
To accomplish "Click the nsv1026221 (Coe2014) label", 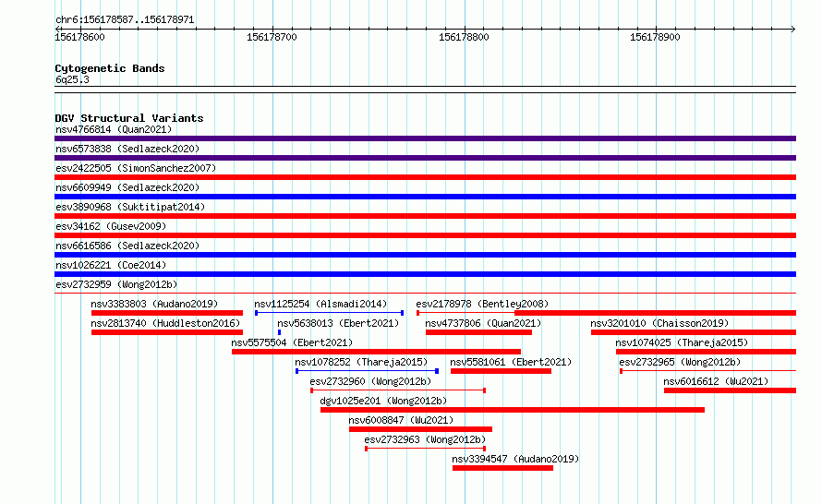I will [111, 265].
